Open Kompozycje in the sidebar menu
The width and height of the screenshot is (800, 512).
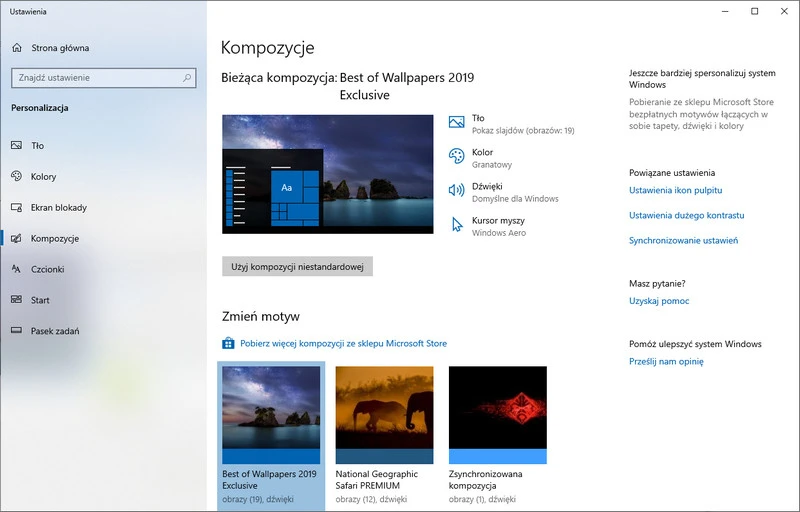pos(54,238)
